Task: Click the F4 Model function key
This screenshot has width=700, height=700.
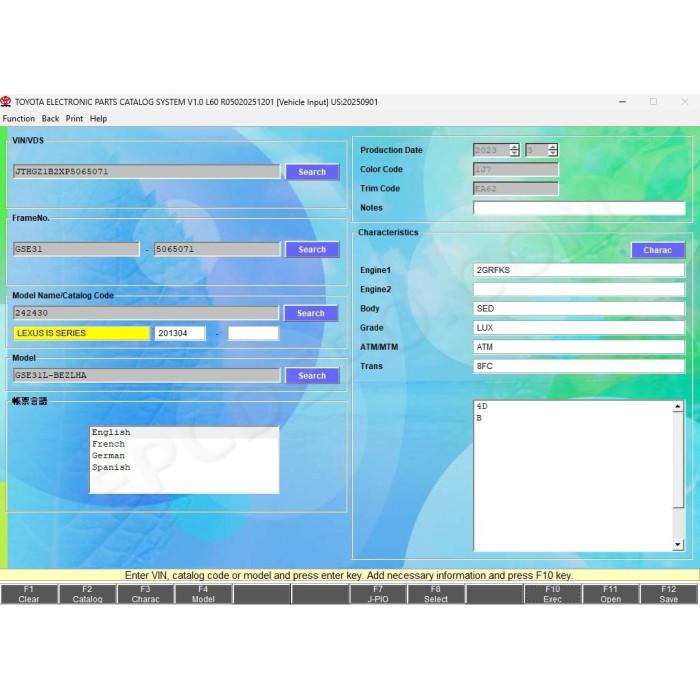Action: pos(203,594)
